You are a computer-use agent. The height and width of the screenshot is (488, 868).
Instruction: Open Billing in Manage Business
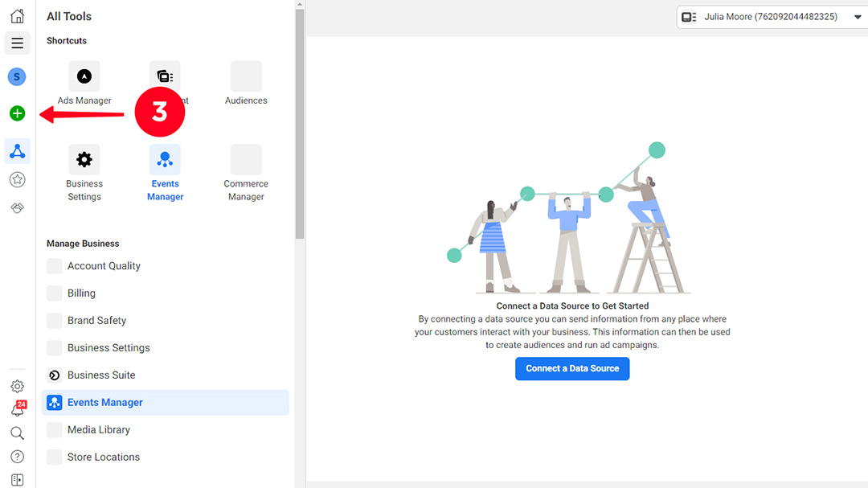(x=165, y=293)
